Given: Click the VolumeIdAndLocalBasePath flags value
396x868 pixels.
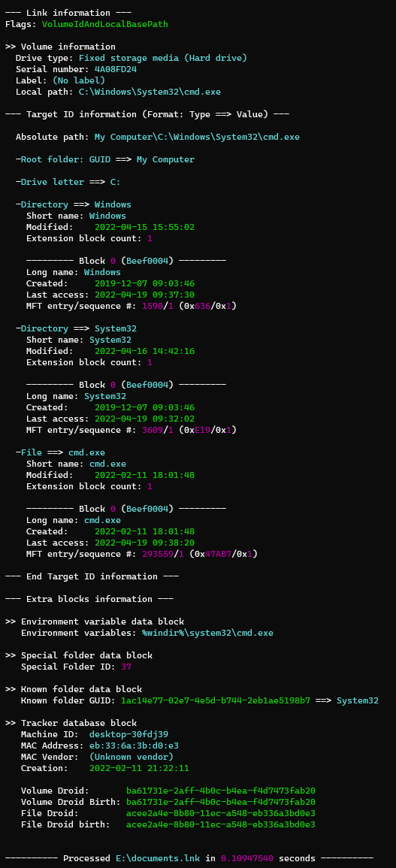Looking at the screenshot, I should [104, 24].
